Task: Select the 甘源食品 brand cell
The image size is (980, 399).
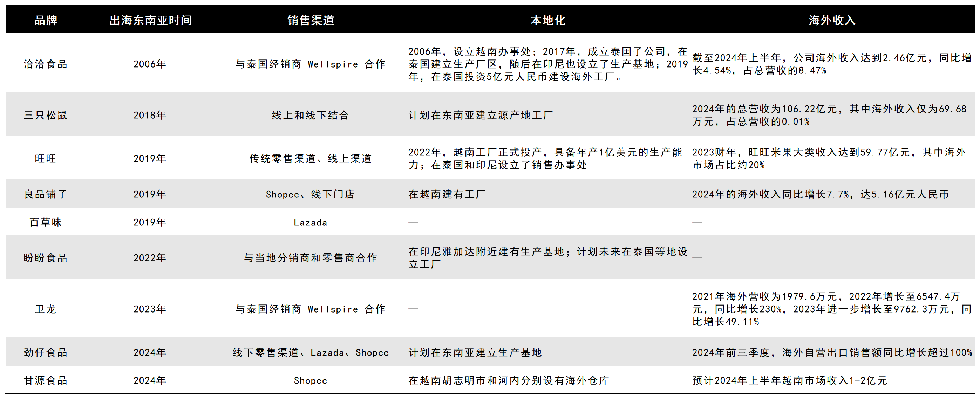Action: tap(45, 381)
